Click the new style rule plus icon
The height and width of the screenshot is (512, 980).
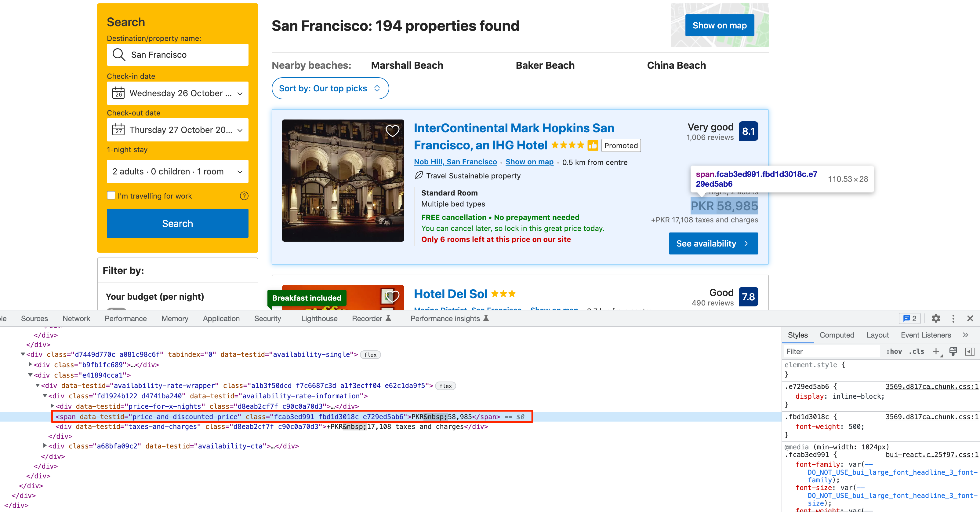(x=937, y=351)
